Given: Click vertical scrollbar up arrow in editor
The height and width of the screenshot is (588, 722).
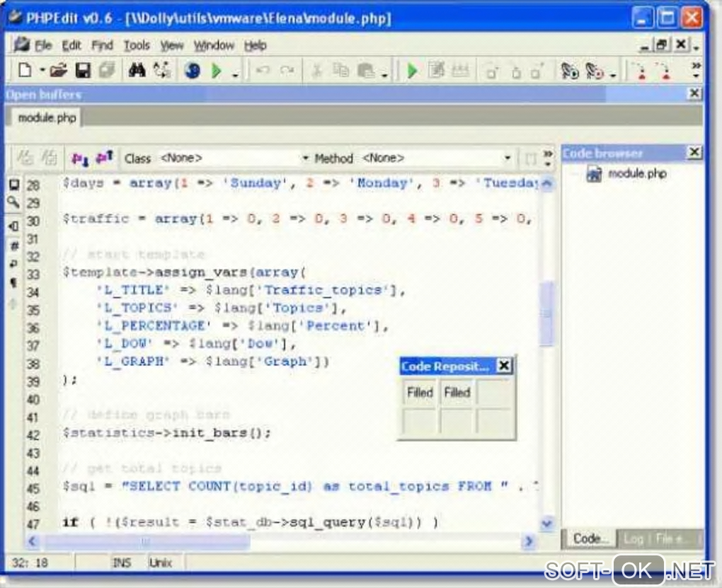Looking at the screenshot, I should point(546,183).
